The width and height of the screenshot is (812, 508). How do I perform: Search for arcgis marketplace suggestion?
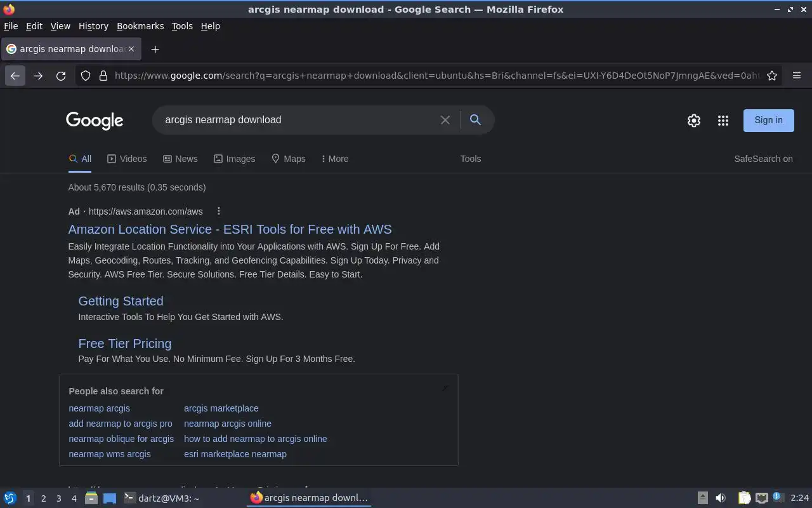pyautogui.click(x=221, y=408)
